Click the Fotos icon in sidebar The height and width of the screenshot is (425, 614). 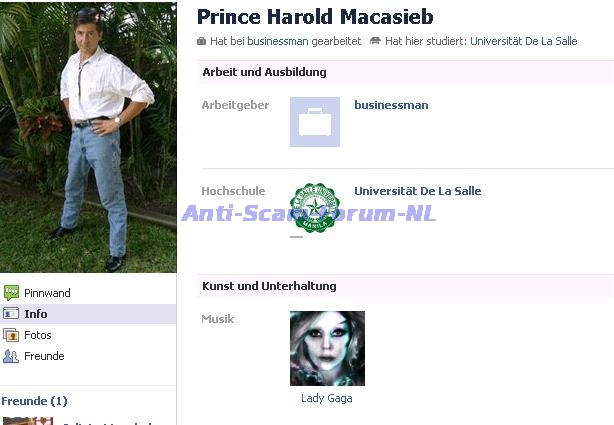(x=11, y=335)
